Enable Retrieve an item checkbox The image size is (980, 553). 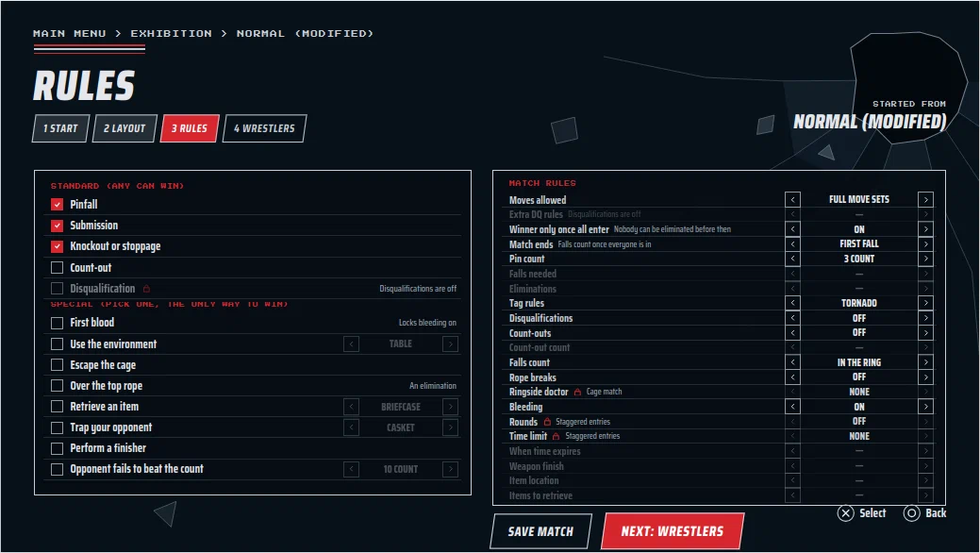(x=57, y=407)
